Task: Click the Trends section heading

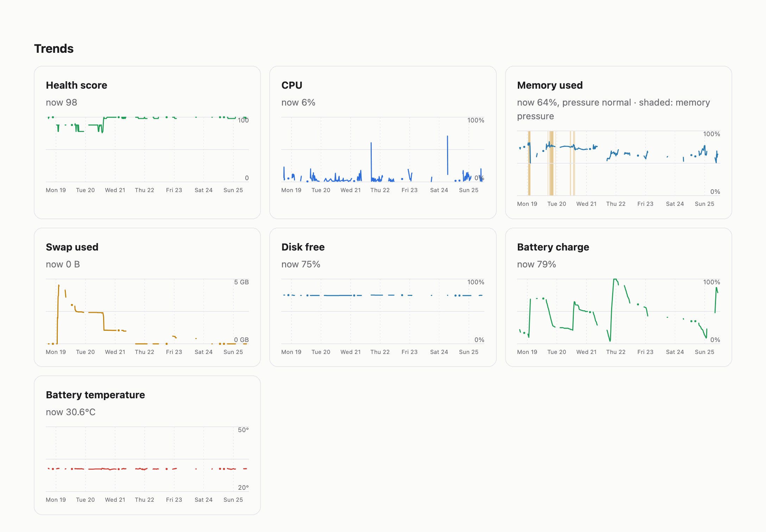Action: 54,49
